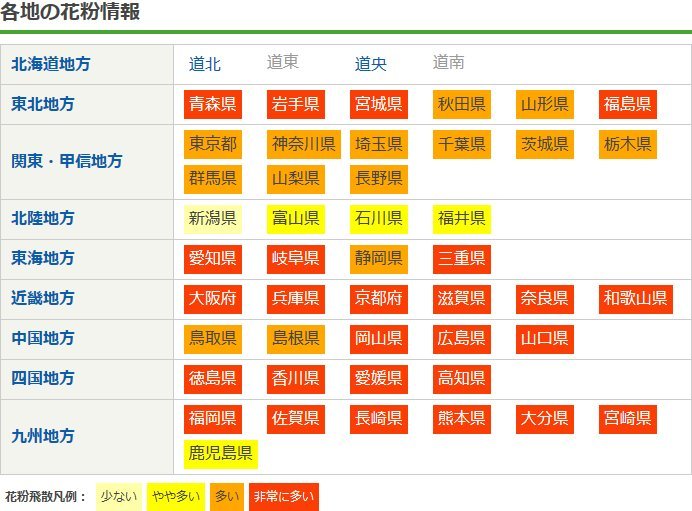Click the 鹿児島県 prefecture button
Viewport: 692px width, 511px height.
point(221,454)
